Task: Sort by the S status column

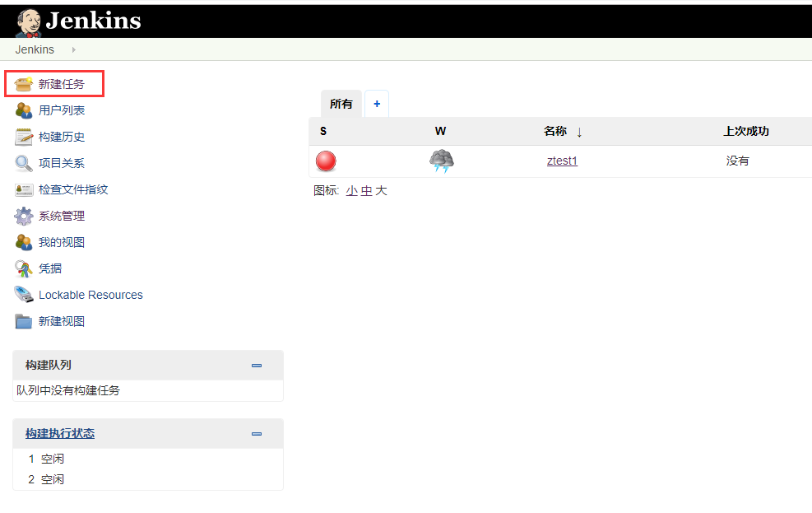Action: 323,131
